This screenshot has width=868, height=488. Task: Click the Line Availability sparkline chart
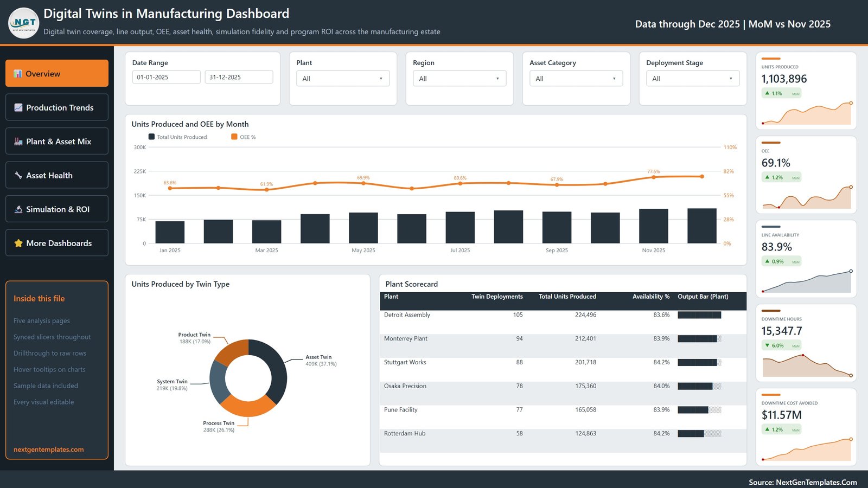(807, 281)
